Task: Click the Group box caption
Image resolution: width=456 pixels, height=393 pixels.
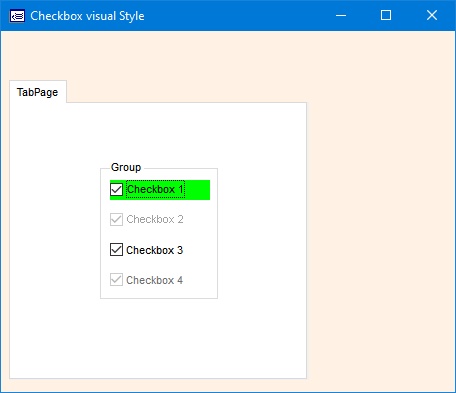Action: (x=126, y=167)
